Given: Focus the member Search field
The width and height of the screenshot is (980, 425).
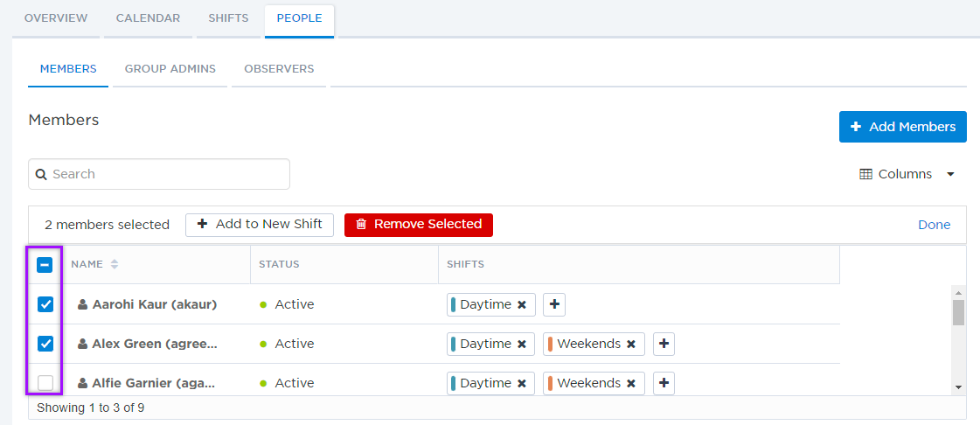Looking at the screenshot, I should [x=159, y=174].
